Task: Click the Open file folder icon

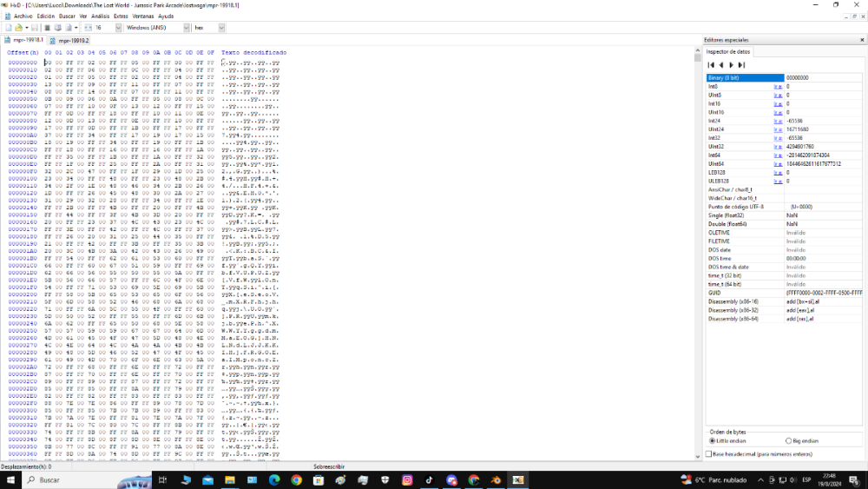Action: (16, 28)
